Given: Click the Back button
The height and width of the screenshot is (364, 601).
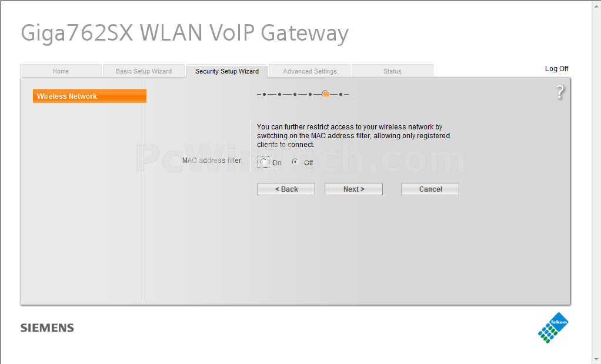Looking at the screenshot, I should coord(286,189).
